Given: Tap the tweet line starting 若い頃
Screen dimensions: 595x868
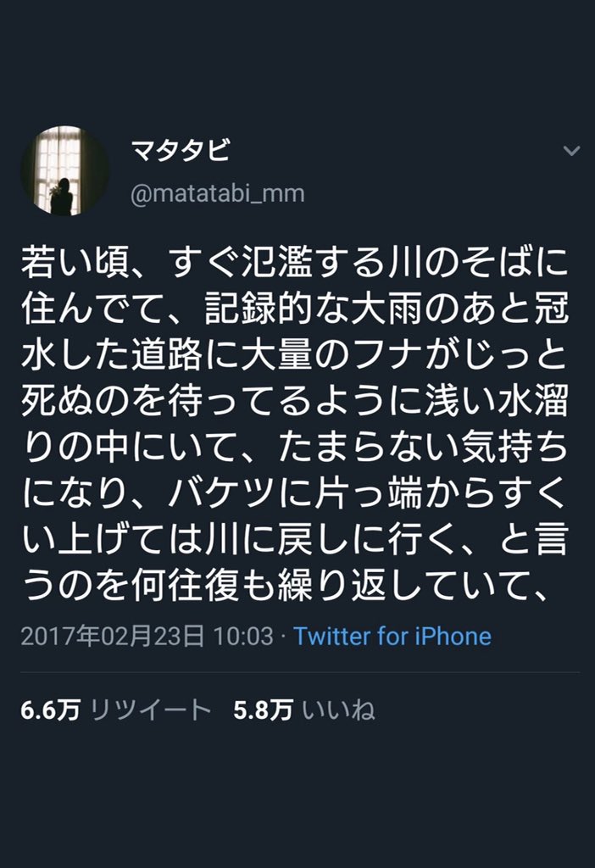Looking at the screenshot, I should click(295, 263).
